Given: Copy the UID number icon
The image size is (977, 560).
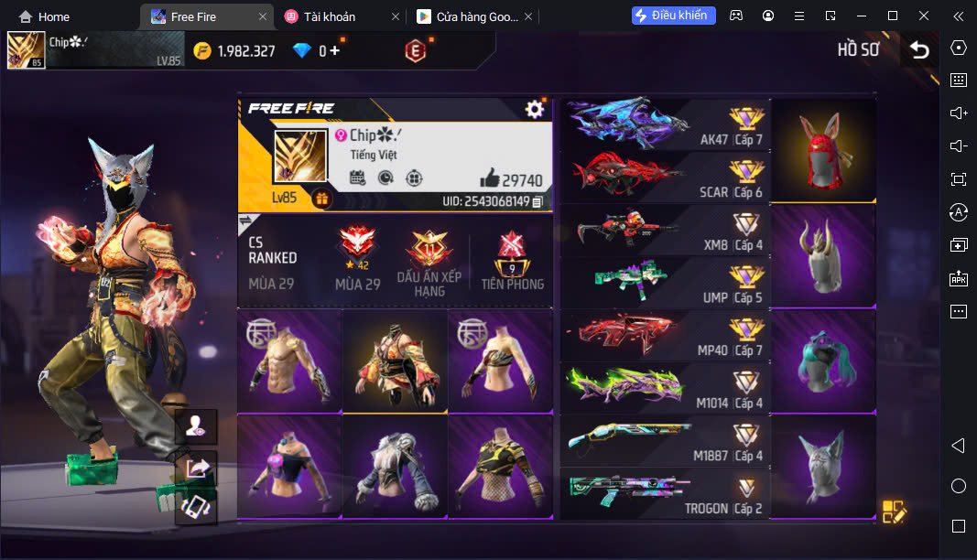Looking at the screenshot, I should point(538,202).
